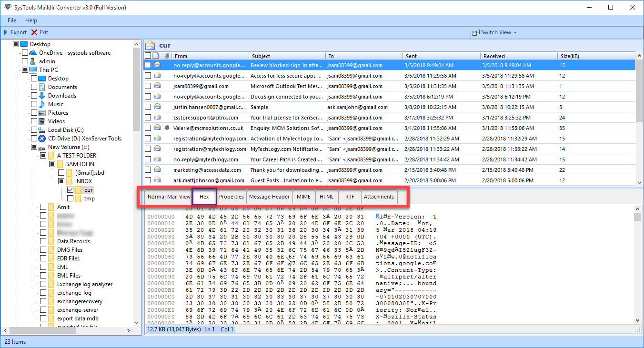Toggle the cur folder checkbox
The height and width of the screenshot is (348, 644).
tap(70, 190)
